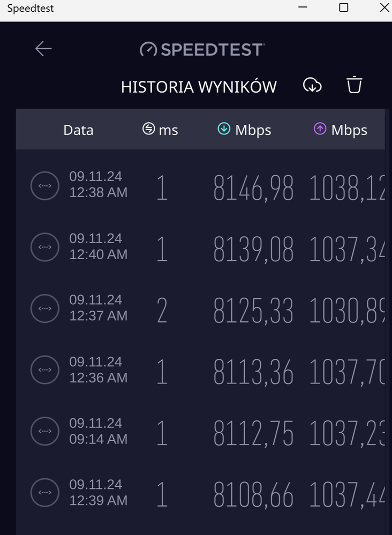Maximize the Speedtest window
The image size is (392, 535).
click(x=344, y=7)
